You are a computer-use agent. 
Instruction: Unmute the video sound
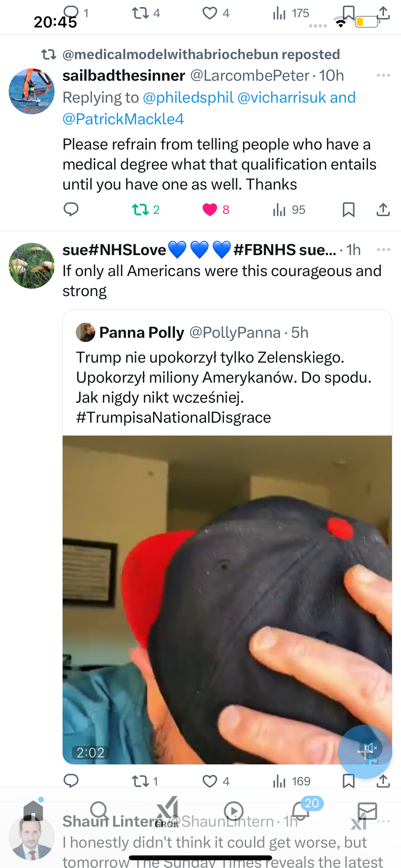371,748
